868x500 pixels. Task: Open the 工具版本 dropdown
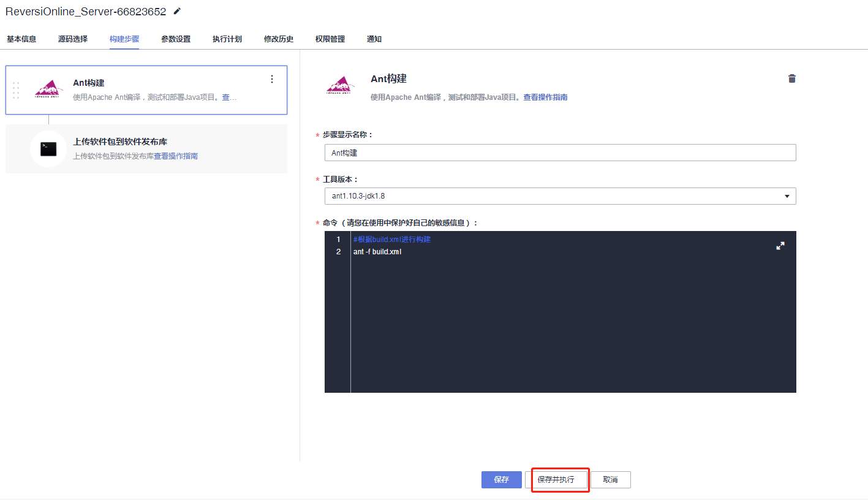coord(560,196)
